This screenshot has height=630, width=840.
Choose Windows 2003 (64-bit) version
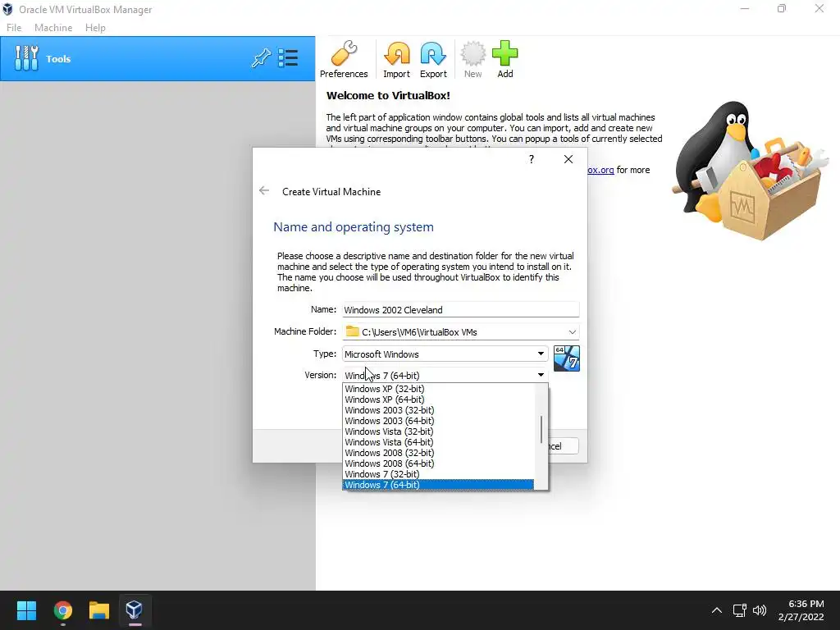[x=438, y=421]
